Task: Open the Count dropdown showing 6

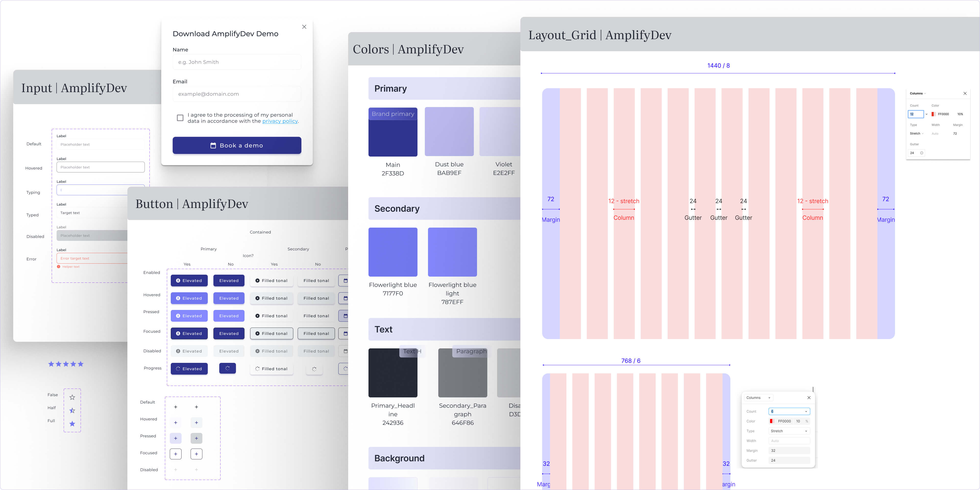Action: tap(789, 411)
